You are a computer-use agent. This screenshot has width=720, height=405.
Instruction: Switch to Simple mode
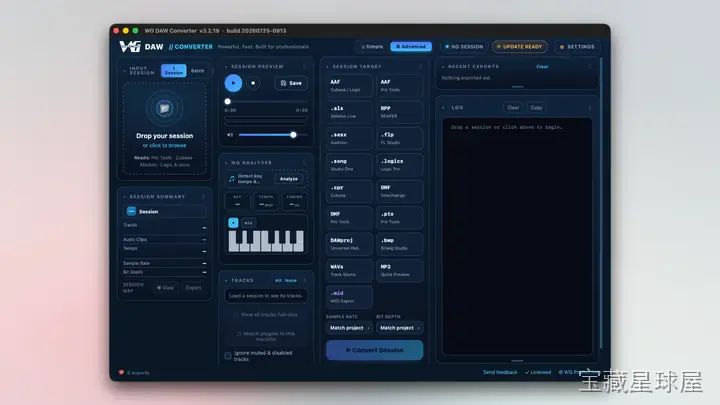[372, 46]
